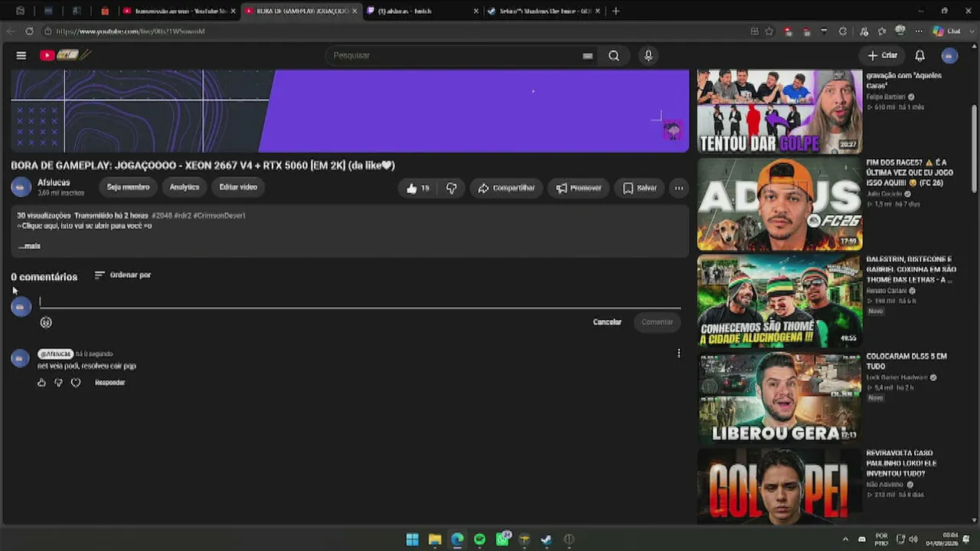Image resolution: width=980 pixels, height=551 pixels.
Task: Switch to the Twitch browser tab
Action: click(x=423, y=11)
